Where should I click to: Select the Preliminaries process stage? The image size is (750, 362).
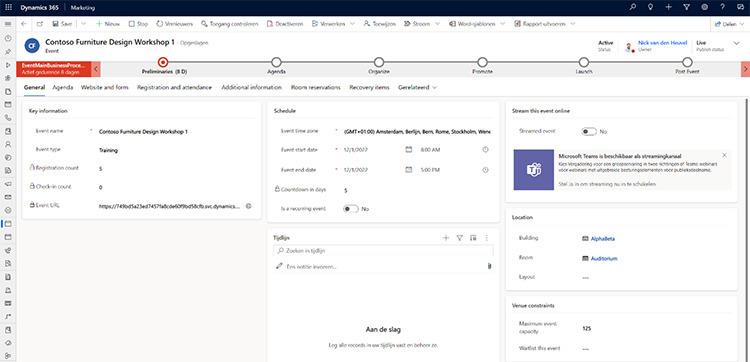coord(164,62)
